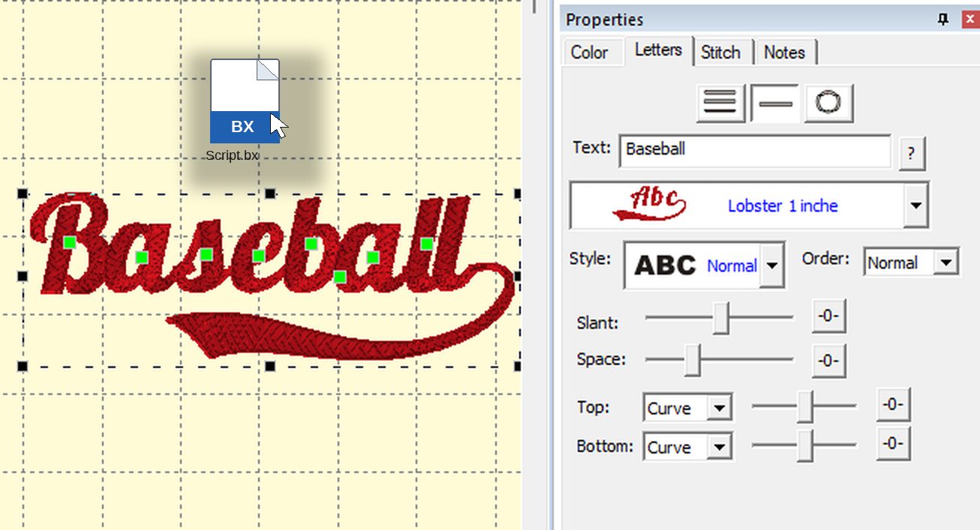This screenshot has width=980, height=530.
Task: Reset Slant with its -0- button
Action: click(x=828, y=317)
